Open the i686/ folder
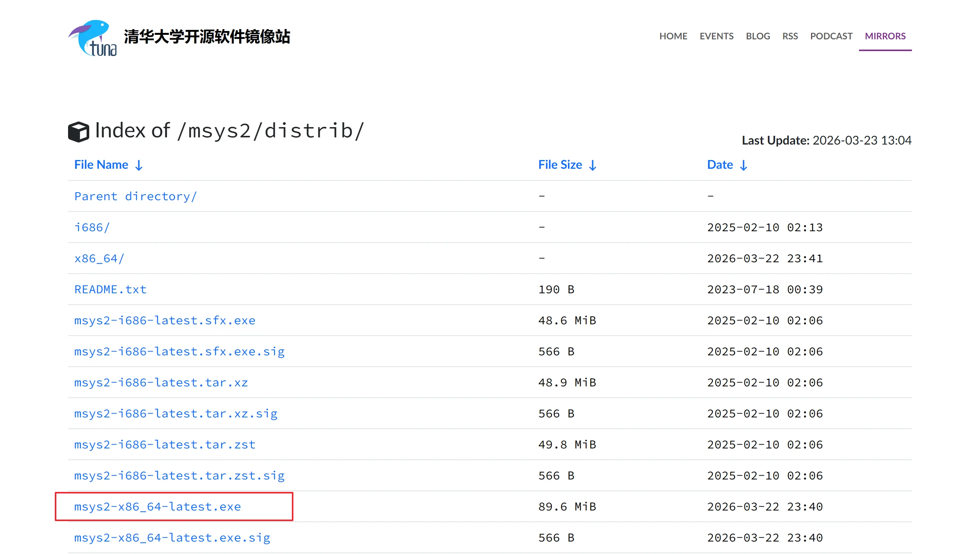Screen dimensions: 980x554 click(92, 228)
